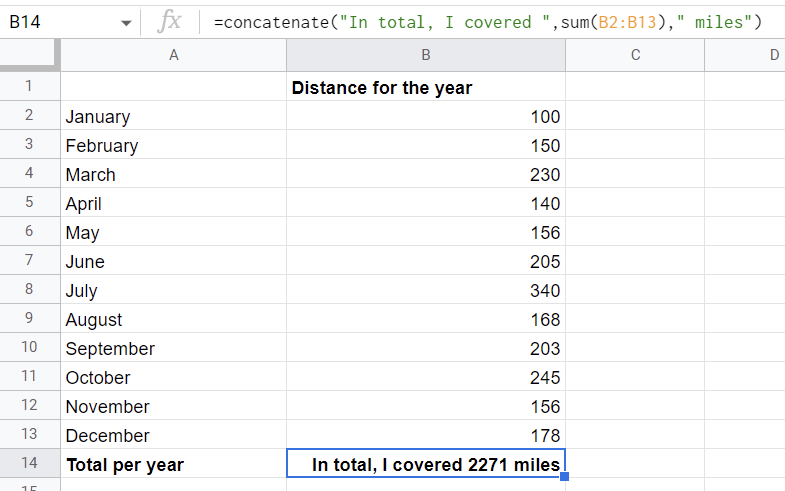Click the cell with value 150
The height and width of the screenshot is (491, 785).
(x=426, y=145)
